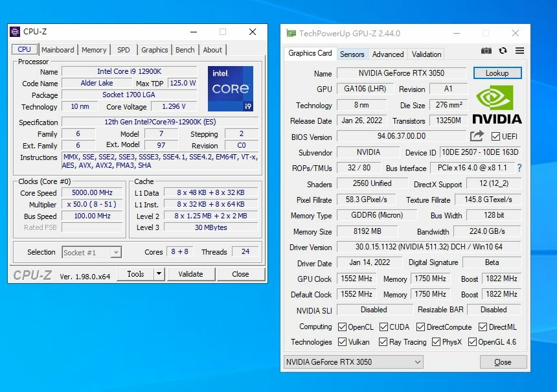Toggle the Ray Tracing checkbox
The height and width of the screenshot is (392, 557).
[383, 342]
